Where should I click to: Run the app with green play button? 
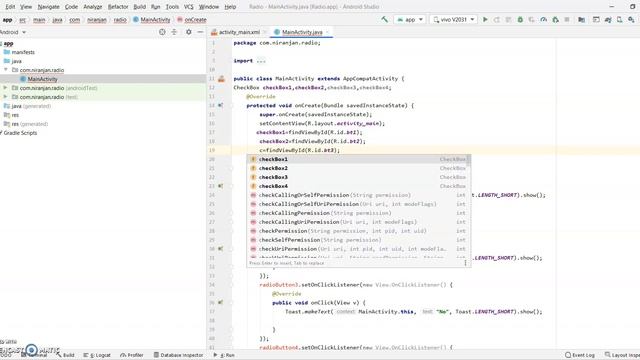pyautogui.click(x=485, y=19)
